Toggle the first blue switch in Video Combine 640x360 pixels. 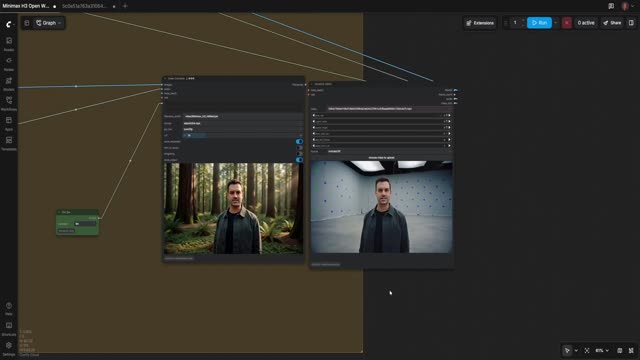pos(299,142)
